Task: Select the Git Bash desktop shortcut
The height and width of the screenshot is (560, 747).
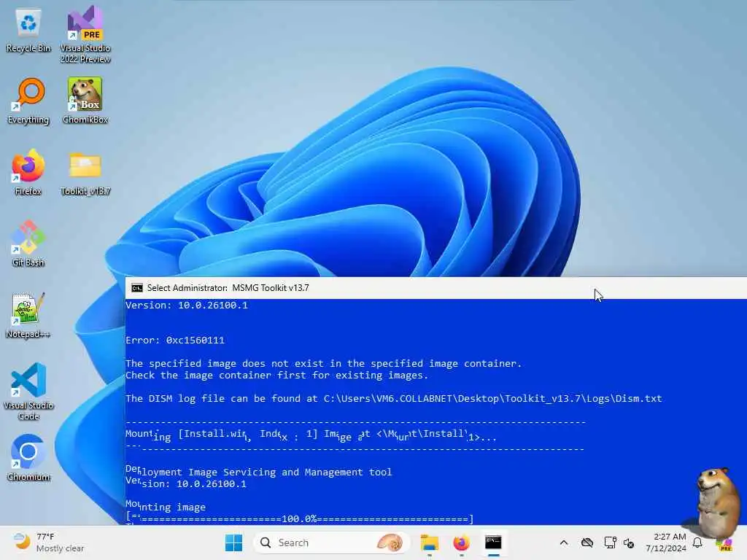Action: 28,244
